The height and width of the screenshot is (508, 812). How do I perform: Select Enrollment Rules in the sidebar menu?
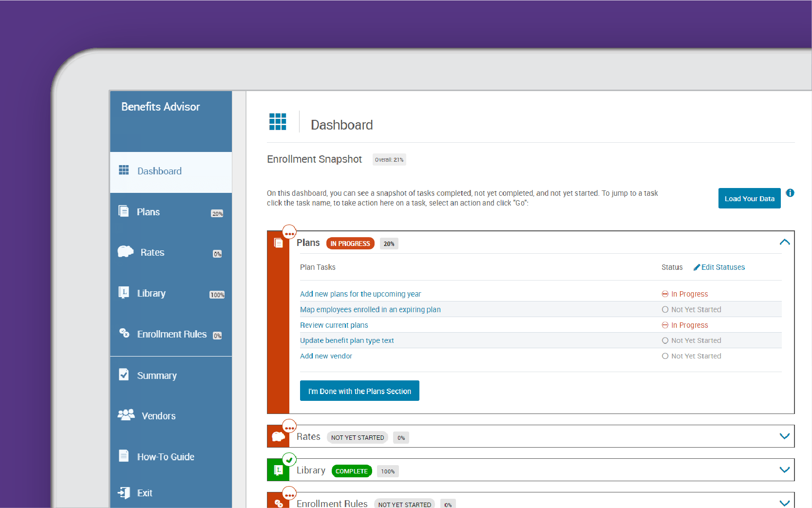171,335
